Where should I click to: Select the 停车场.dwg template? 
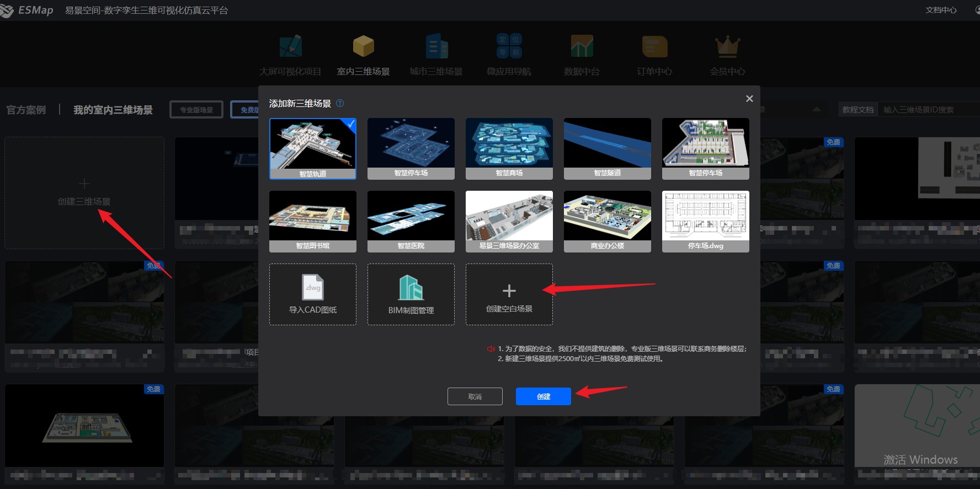[706, 222]
